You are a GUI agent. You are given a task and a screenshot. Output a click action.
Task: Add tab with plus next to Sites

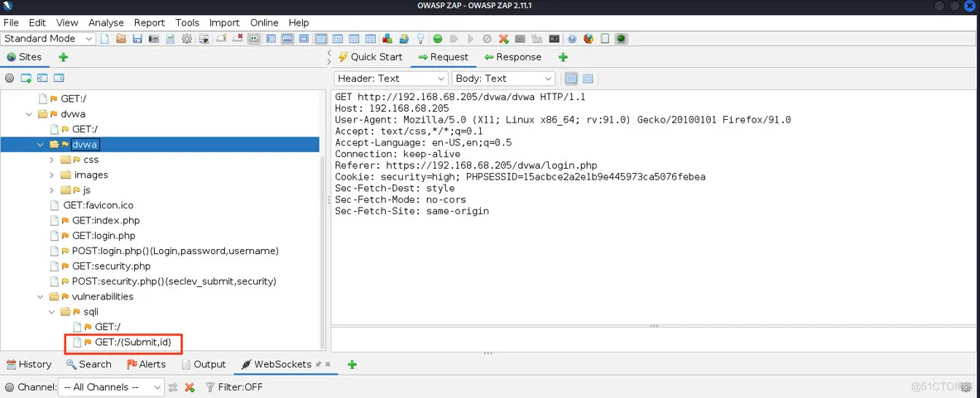coord(63,57)
